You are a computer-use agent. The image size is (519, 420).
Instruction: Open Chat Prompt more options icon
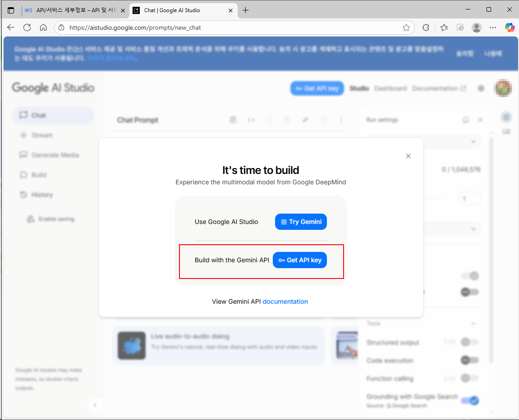click(341, 120)
